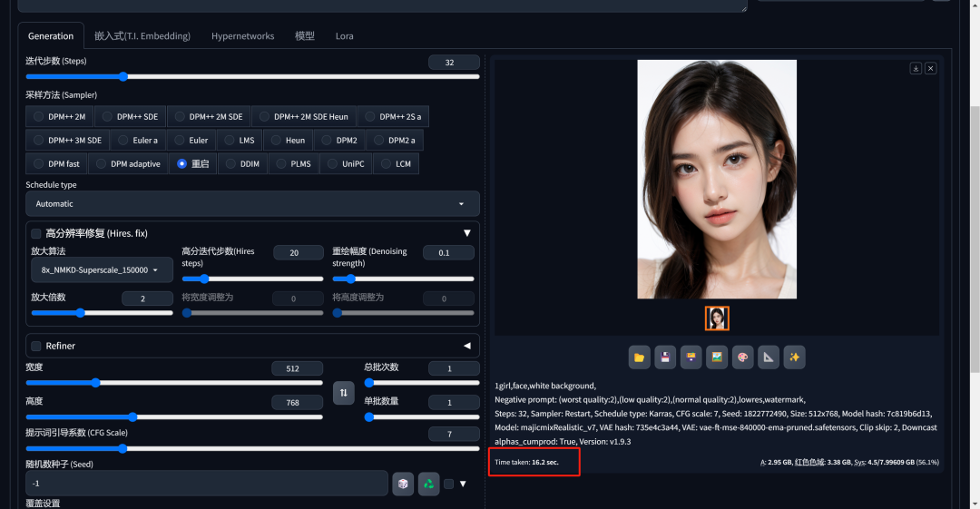Reuse last seed with green recycle icon
The height and width of the screenshot is (509, 980).
428,484
